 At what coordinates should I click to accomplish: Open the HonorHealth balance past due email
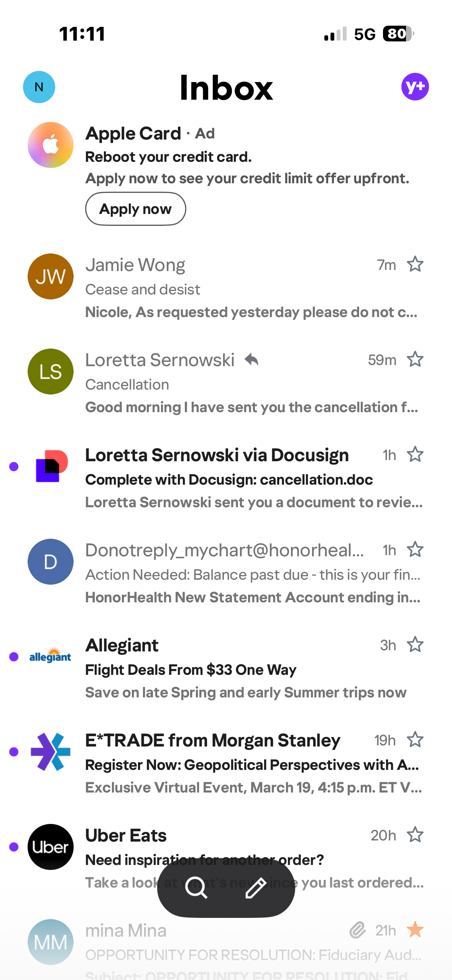tap(230, 575)
